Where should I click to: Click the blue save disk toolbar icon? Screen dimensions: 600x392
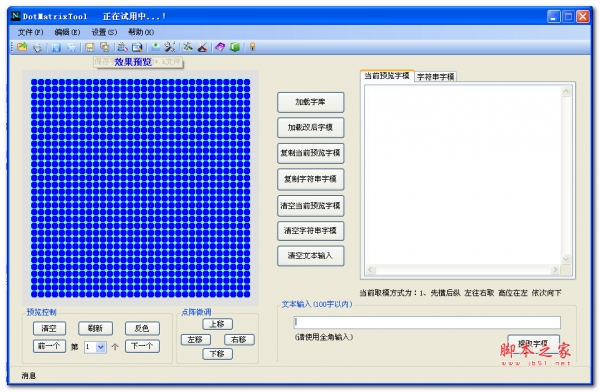[57, 47]
